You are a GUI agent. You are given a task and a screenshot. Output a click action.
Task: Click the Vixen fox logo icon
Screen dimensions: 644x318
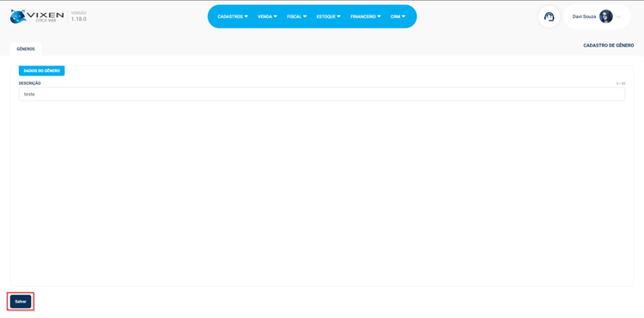(18, 16)
